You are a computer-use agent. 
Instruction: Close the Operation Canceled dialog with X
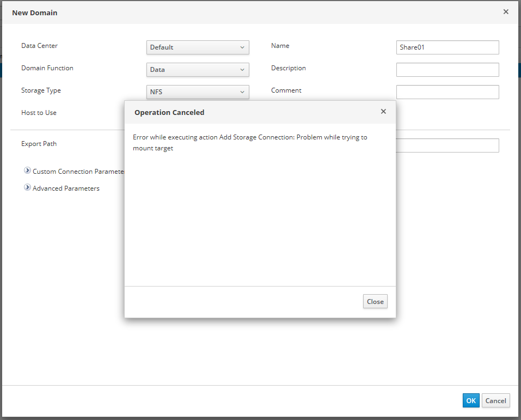pos(383,112)
